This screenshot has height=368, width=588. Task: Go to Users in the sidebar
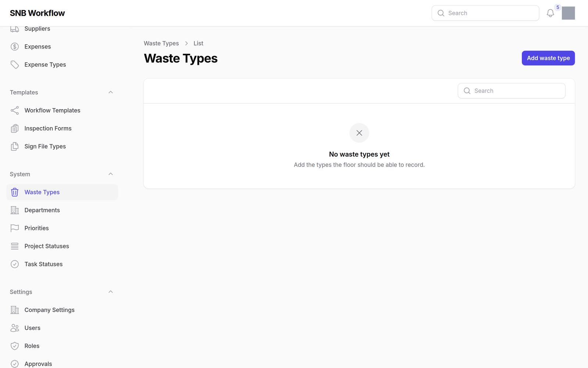coord(62,328)
